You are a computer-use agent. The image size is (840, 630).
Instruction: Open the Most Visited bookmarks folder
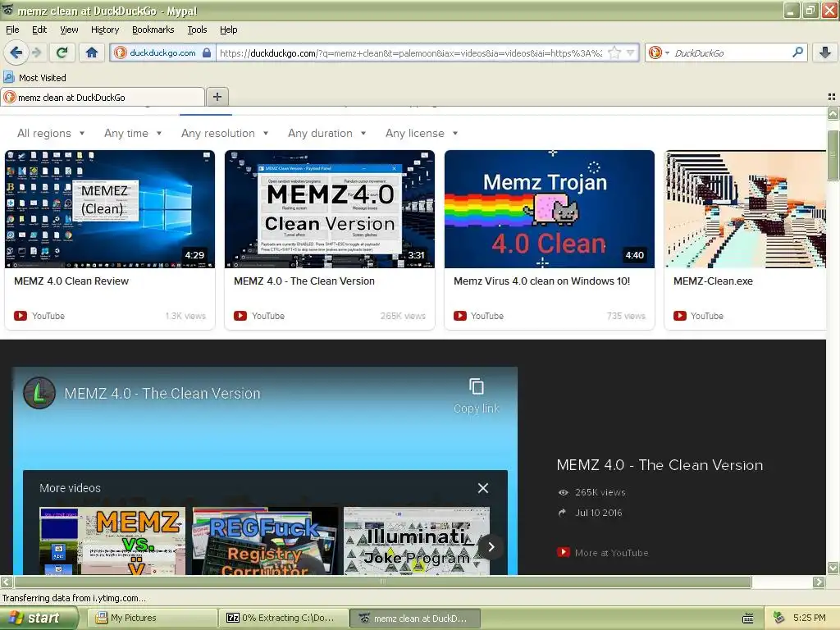point(34,78)
